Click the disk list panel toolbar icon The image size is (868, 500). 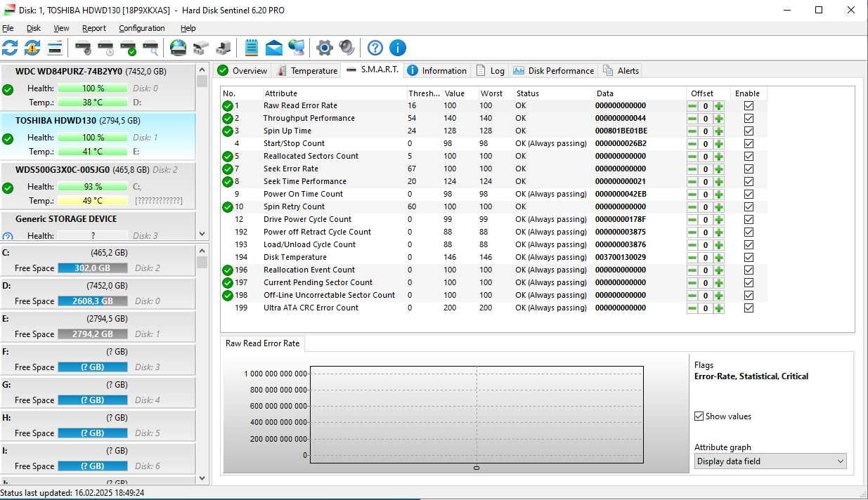pyautogui.click(x=55, y=48)
